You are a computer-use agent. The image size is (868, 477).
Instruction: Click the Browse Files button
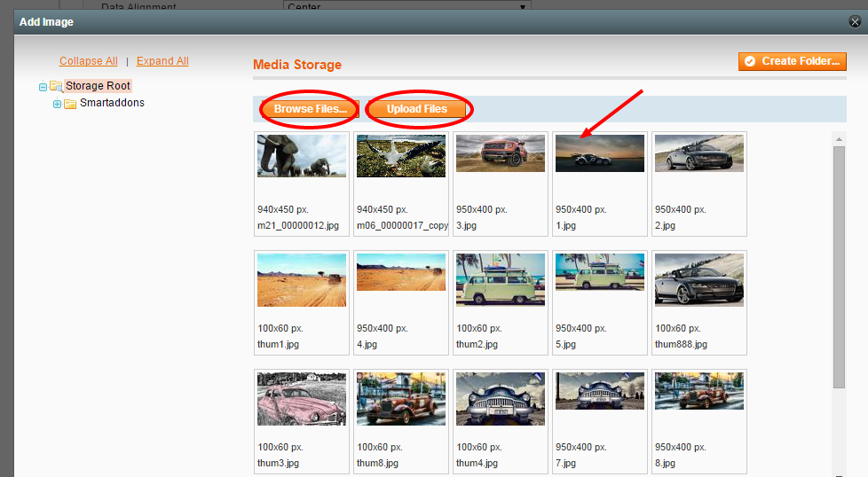pos(310,109)
